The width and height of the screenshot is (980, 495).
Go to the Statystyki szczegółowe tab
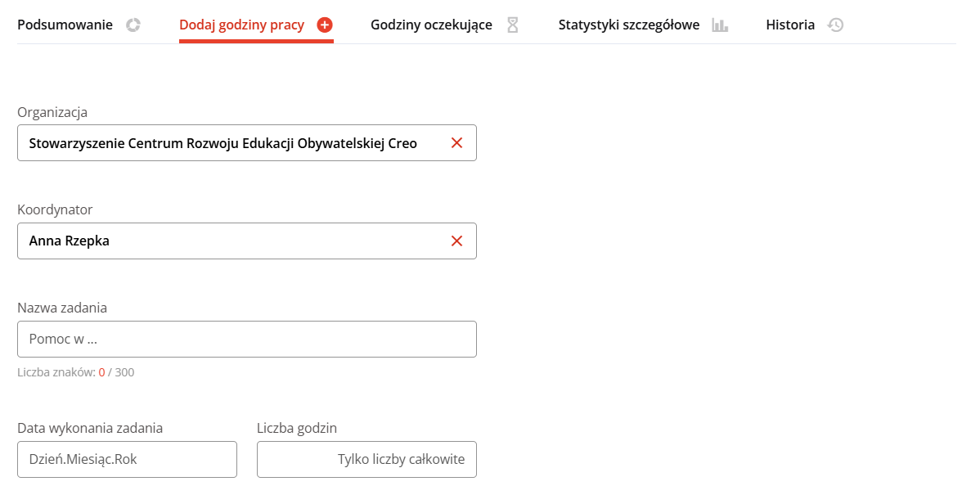pos(643,25)
